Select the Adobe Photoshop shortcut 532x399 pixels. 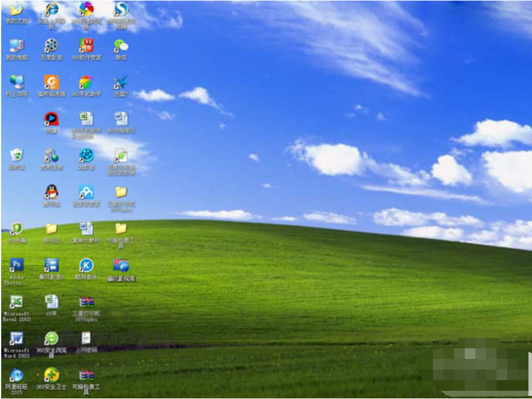[x=17, y=265]
